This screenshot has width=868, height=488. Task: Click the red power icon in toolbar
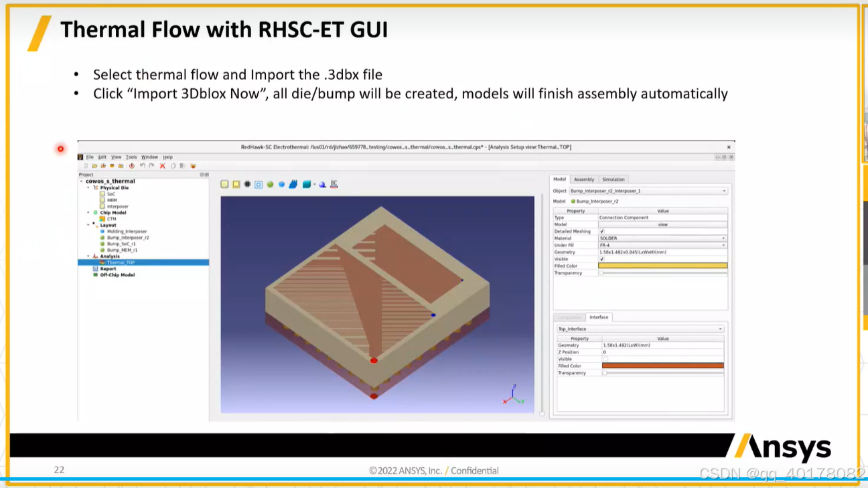click(x=132, y=166)
